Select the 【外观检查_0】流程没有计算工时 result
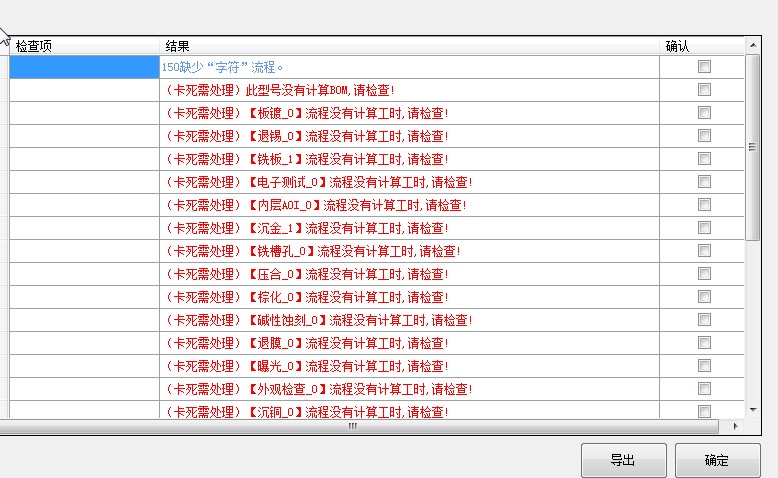This screenshot has width=778, height=478. coord(359,389)
